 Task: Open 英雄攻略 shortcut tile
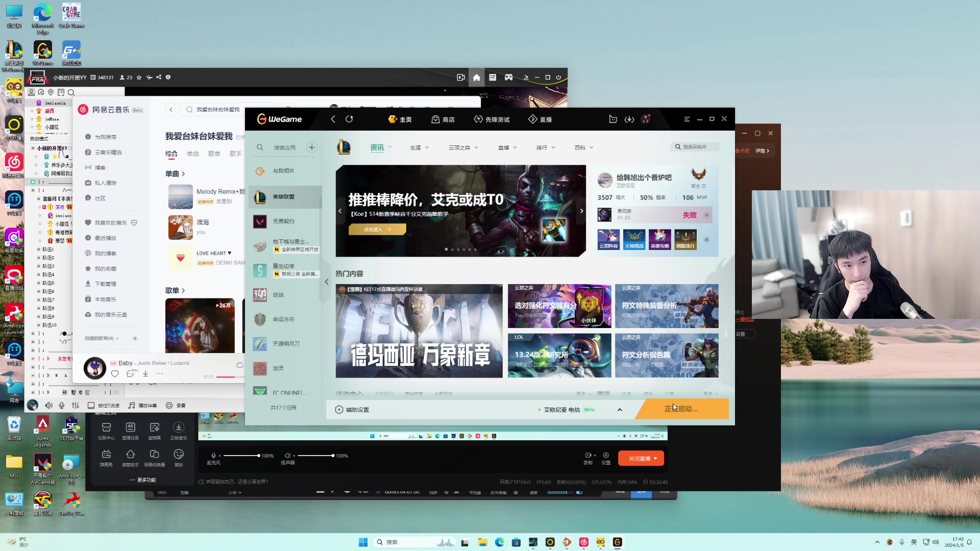[x=659, y=239]
